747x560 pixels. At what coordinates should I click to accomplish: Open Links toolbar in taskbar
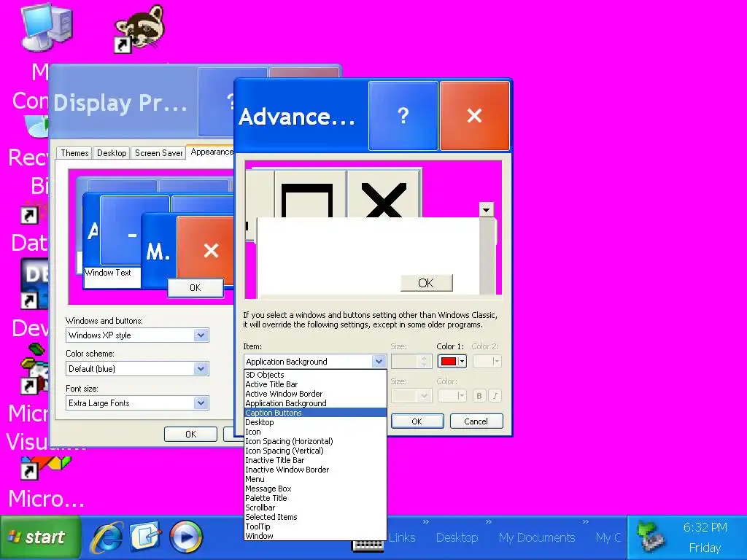pos(402,537)
